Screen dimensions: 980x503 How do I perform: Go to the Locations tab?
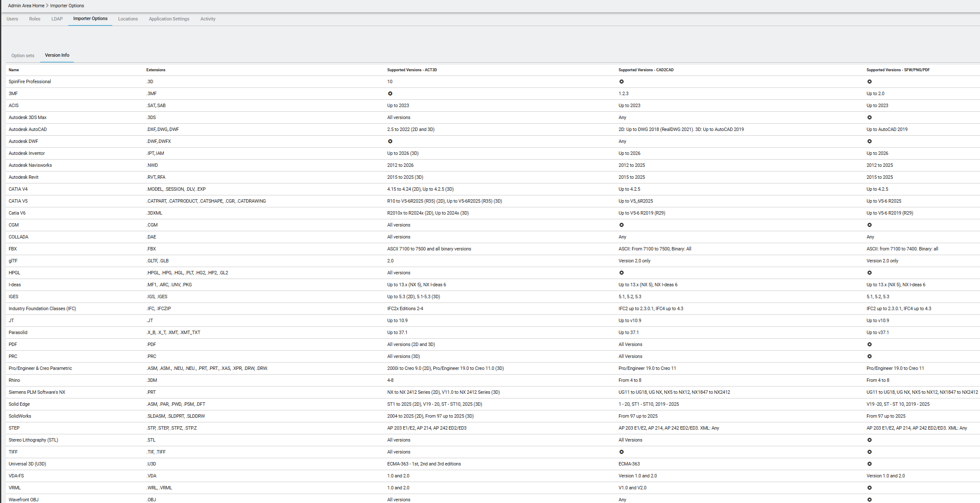coord(128,19)
